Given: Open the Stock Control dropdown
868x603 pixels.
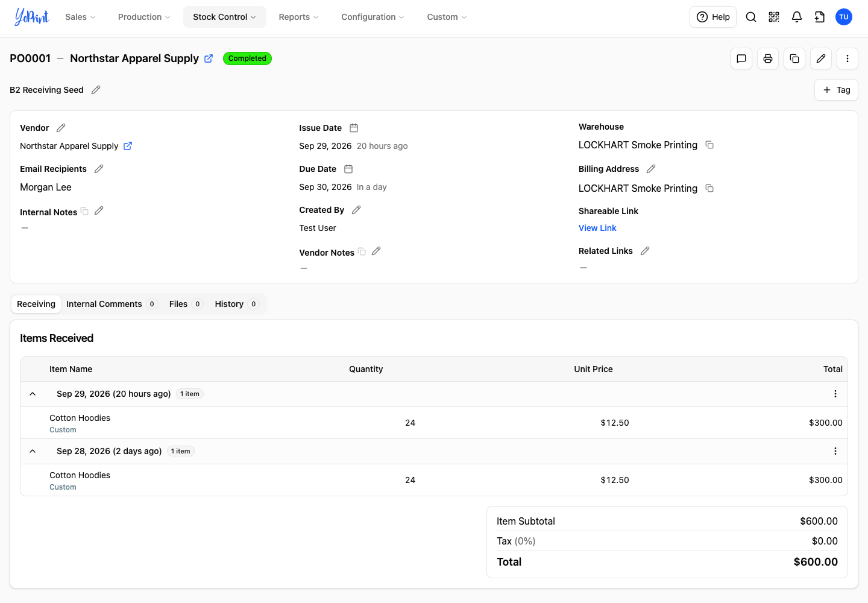Looking at the screenshot, I should [225, 17].
